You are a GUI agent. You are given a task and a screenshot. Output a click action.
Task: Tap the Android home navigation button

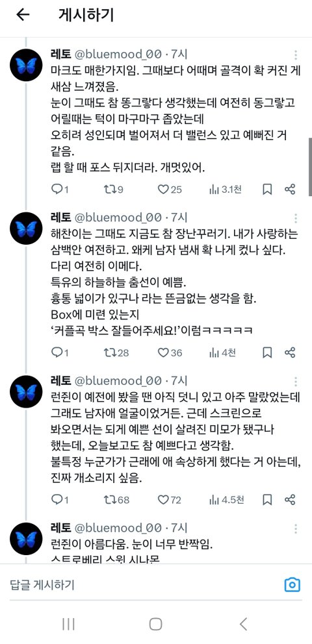pyautogui.click(x=155, y=625)
